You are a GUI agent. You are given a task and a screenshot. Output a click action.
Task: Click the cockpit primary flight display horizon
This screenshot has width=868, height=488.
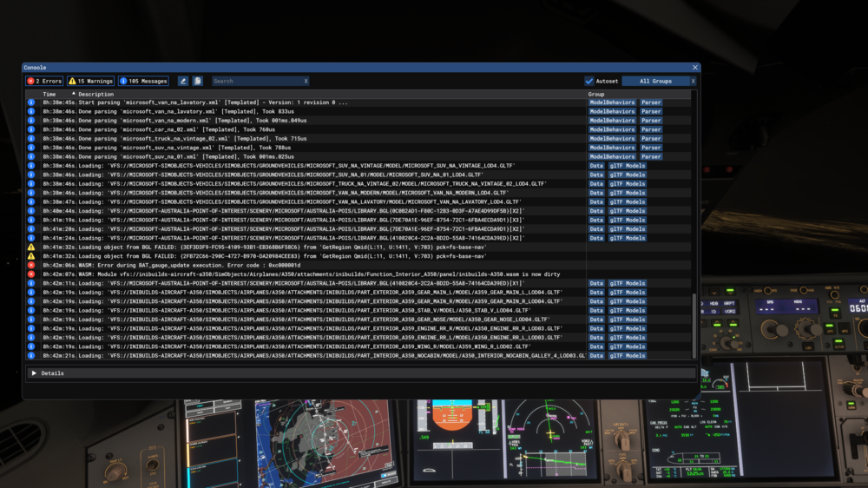click(x=451, y=417)
